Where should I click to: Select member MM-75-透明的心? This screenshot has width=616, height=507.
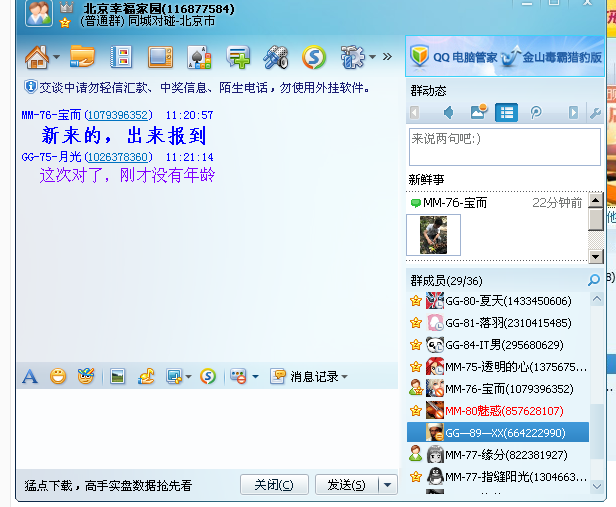tap(498, 367)
